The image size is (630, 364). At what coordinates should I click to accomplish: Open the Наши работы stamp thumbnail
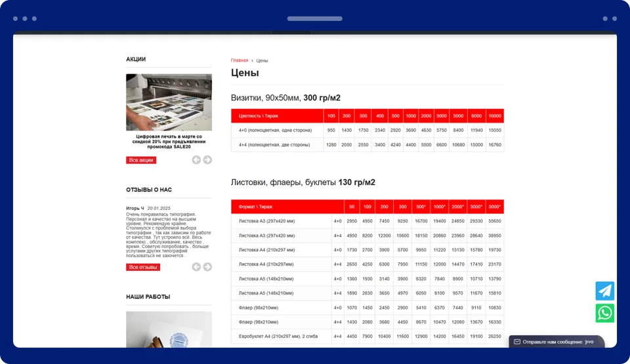tap(169, 329)
